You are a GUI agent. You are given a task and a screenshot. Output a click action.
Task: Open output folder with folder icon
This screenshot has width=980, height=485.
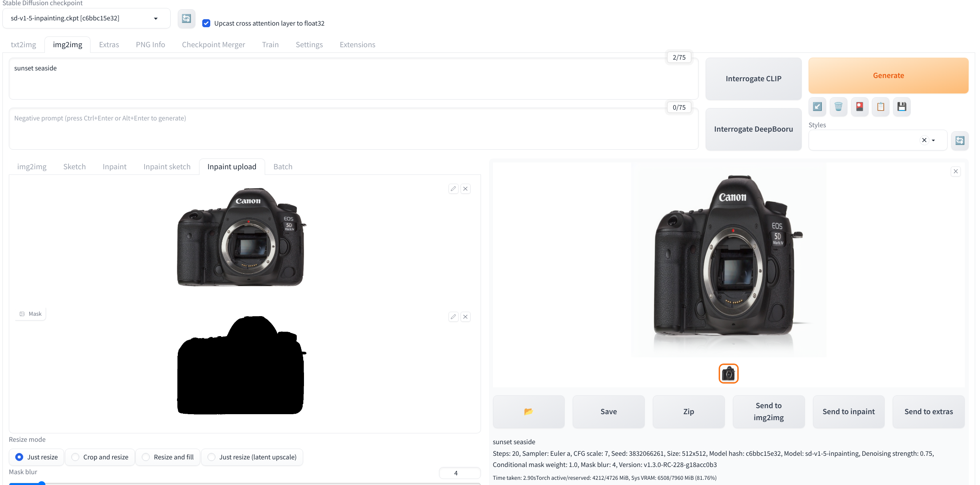[528, 411]
